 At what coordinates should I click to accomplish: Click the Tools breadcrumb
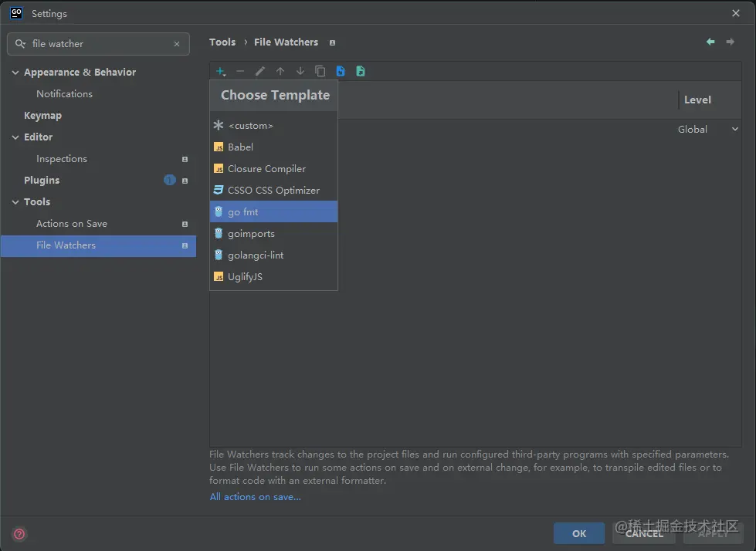click(222, 42)
